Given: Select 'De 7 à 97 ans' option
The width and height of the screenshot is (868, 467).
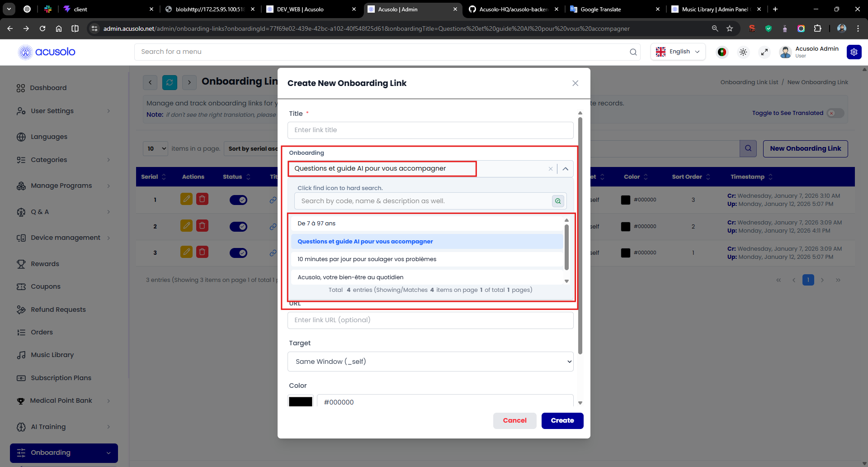Looking at the screenshot, I should [427, 224].
